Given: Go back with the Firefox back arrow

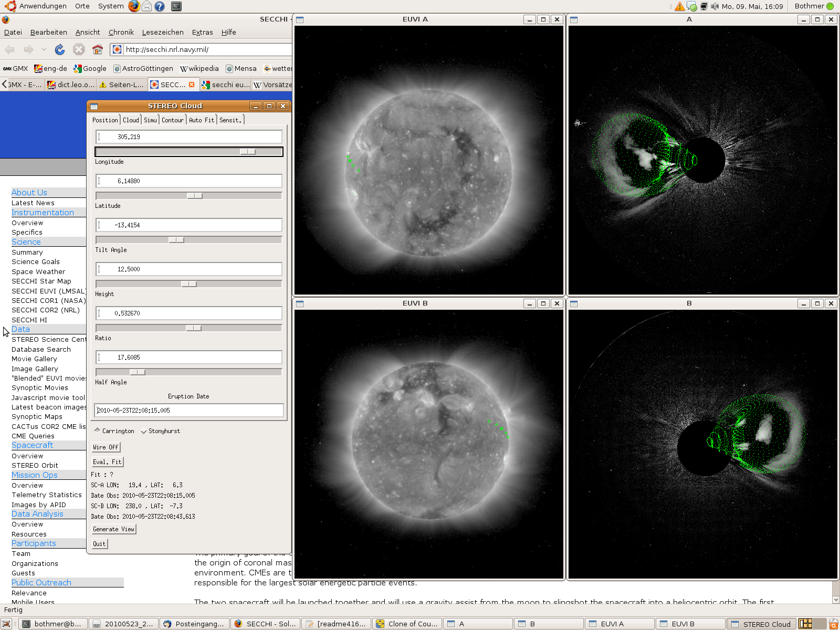Looking at the screenshot, I should pos(10,49).
